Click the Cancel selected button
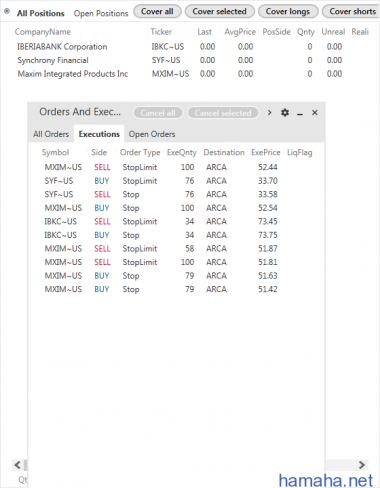Screen dimensions: 380x488 [223, 113]
